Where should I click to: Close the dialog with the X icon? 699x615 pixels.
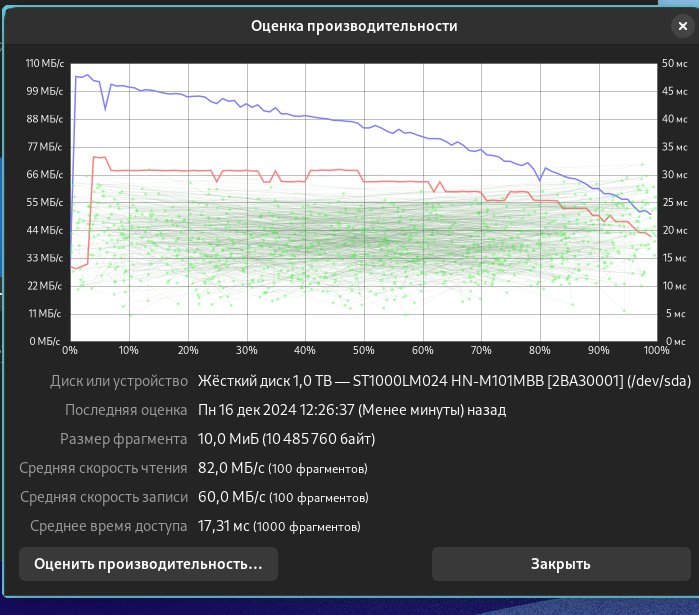tap(683, 26)
